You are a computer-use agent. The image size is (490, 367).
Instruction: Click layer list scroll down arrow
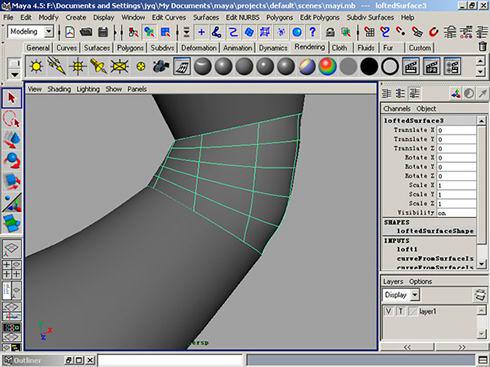(481, 333)
